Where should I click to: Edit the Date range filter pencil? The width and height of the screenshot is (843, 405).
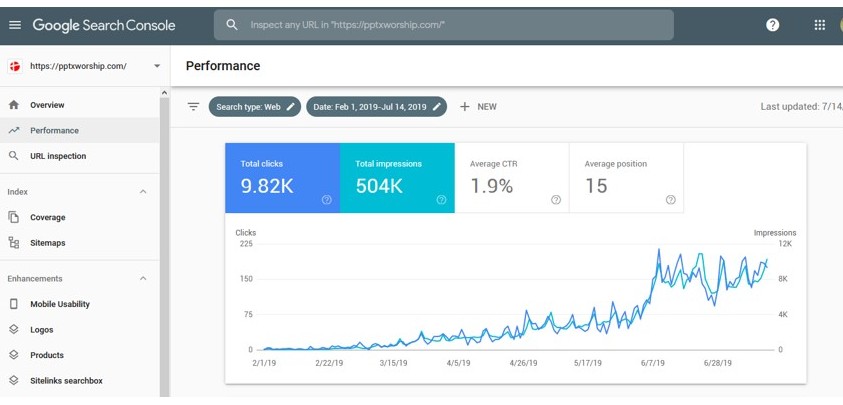pos(436,106)
